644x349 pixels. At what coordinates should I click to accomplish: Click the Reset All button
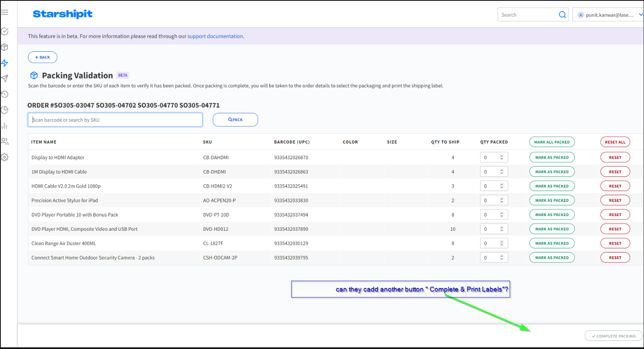click(x=615, y=142)
